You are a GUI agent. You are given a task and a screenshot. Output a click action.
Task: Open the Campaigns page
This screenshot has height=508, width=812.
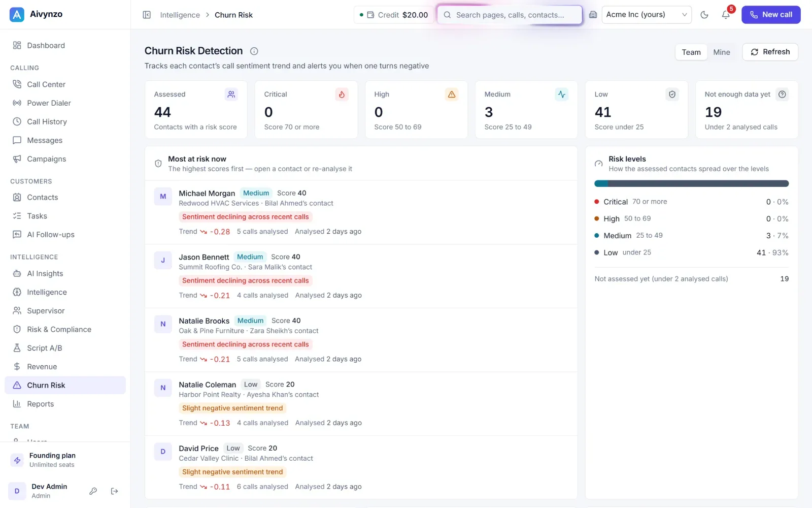[x=65, y=159]
